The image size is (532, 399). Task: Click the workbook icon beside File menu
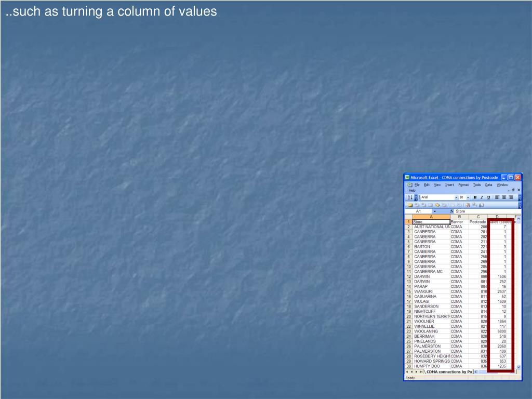409,184
